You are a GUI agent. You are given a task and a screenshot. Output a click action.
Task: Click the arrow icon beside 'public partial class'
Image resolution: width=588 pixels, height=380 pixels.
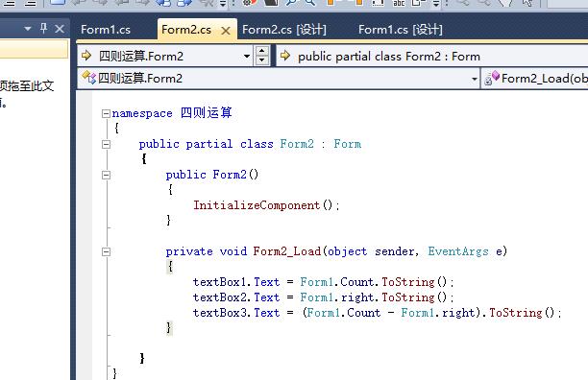[x=285, y=56]
